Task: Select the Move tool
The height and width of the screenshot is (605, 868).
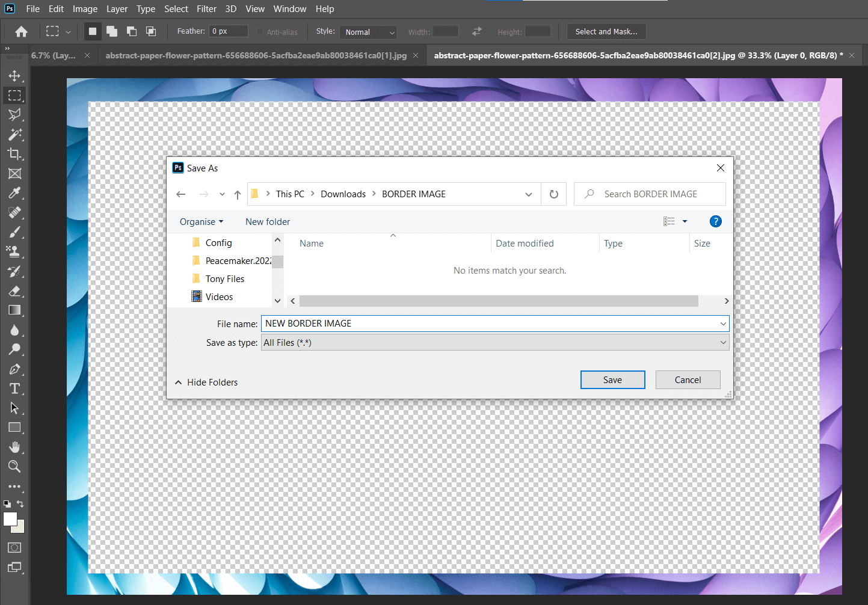Action: pyautogui.click(x=14, y=75)
